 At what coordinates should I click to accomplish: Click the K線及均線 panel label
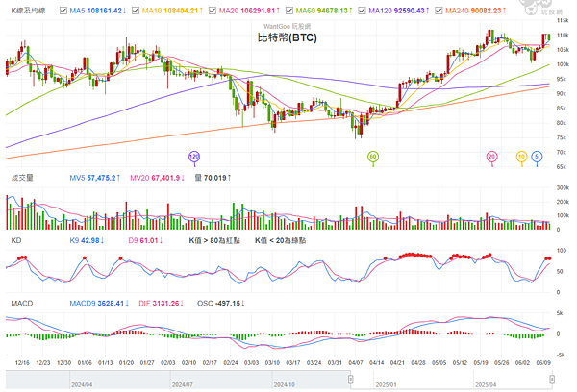click(28, 11)
